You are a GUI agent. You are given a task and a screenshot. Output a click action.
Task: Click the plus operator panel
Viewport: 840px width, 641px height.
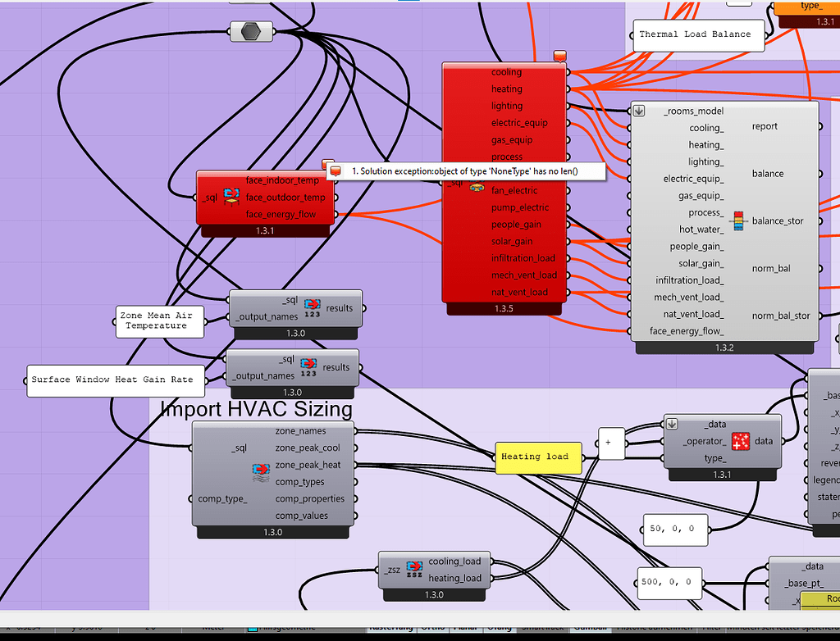click(610, 443)
